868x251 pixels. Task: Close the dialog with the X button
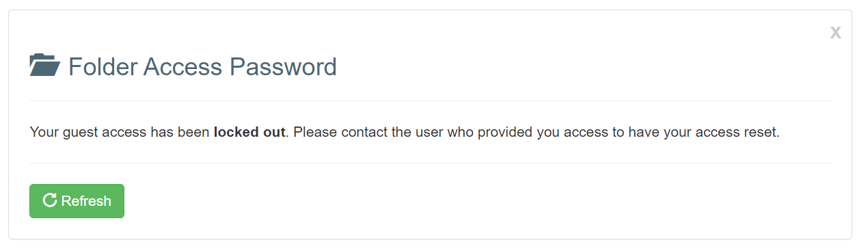835,32
